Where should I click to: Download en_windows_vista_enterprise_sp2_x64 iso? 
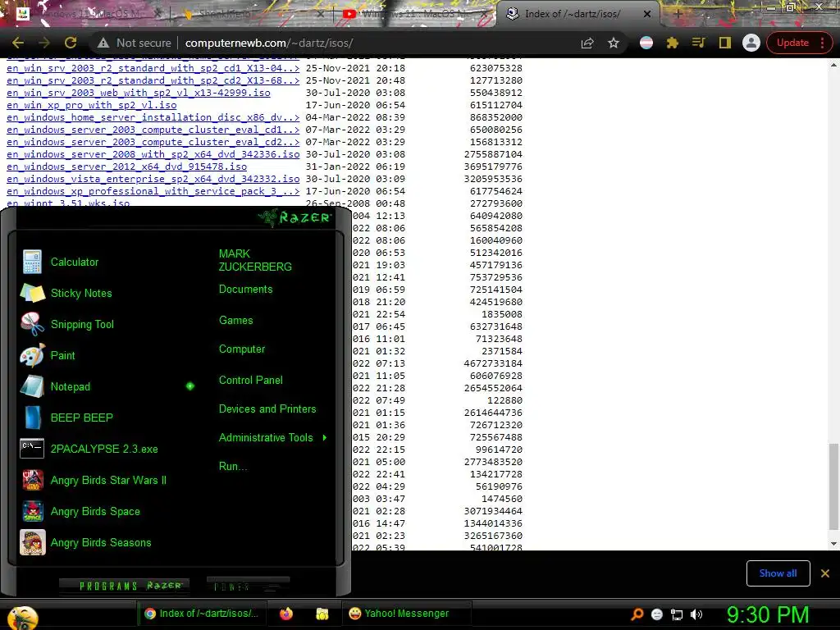153,179
